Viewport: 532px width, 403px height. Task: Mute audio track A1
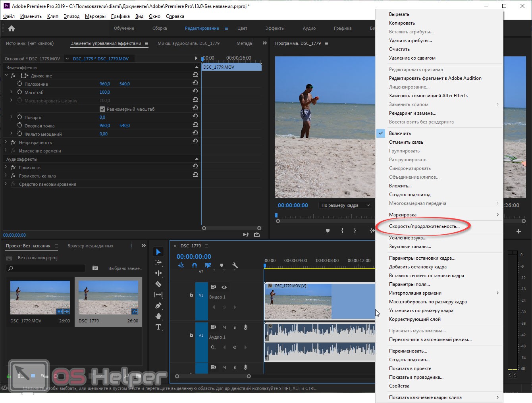[224, 328]
